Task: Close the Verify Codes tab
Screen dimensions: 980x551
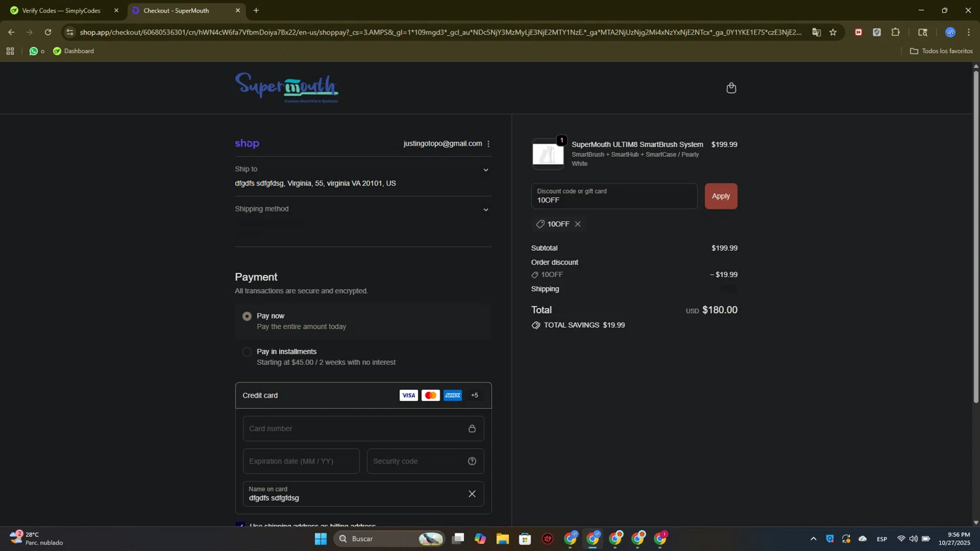Action: coord(116,10)
